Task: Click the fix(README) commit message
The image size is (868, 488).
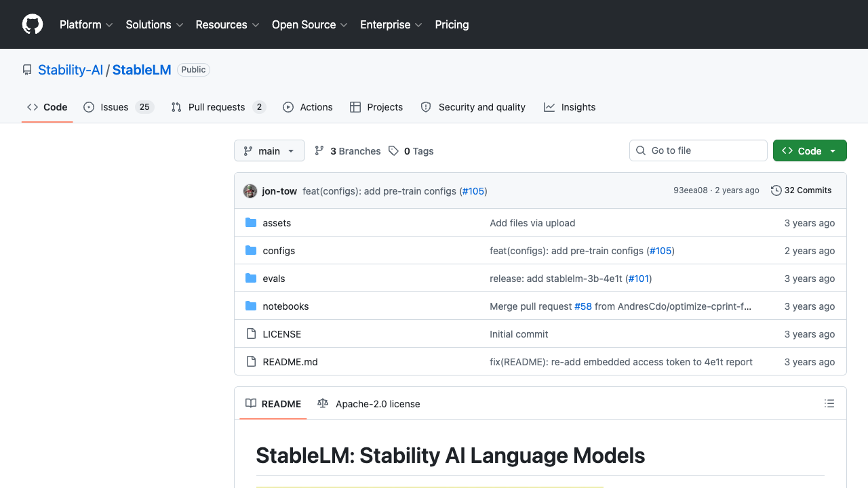Action: coord(621,362)
